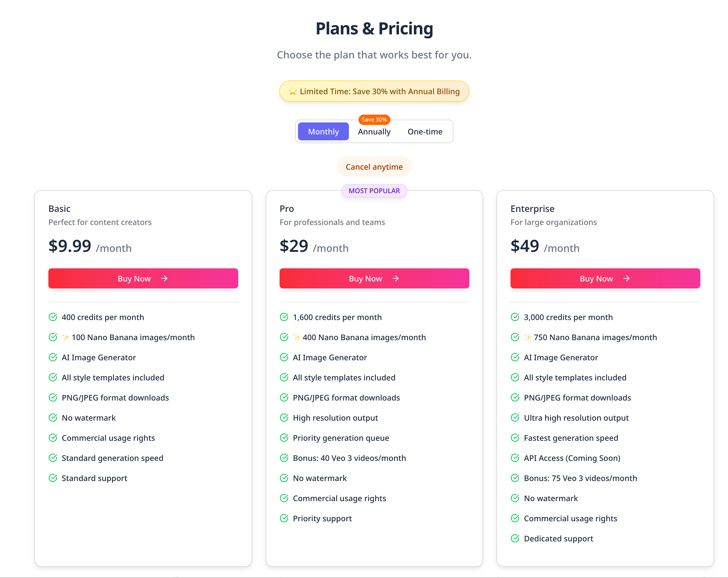Click checkmark beside Priority generation queue
This screenshot has height=578, width=728.
click(x=284, y=438)
